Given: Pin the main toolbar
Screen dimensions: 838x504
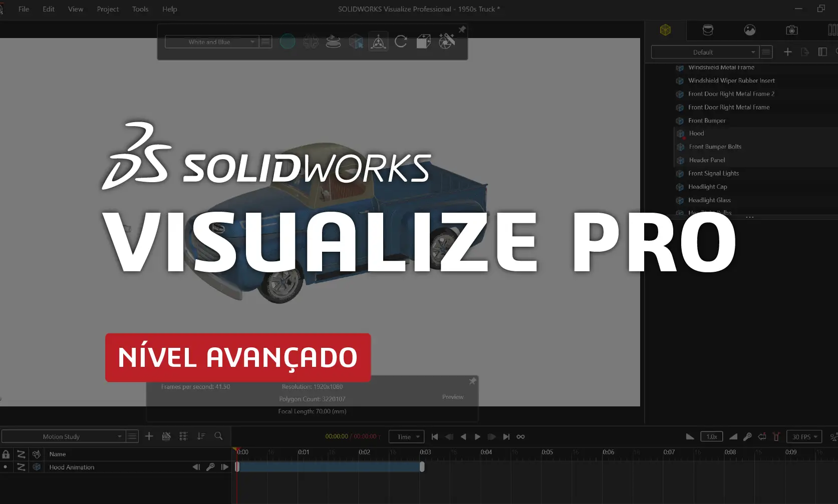Looking at the screenshot, I should (462, 30).
